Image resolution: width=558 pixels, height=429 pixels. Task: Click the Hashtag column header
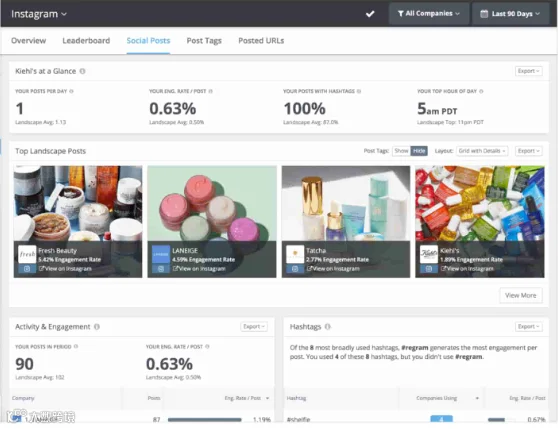[296, 398]
